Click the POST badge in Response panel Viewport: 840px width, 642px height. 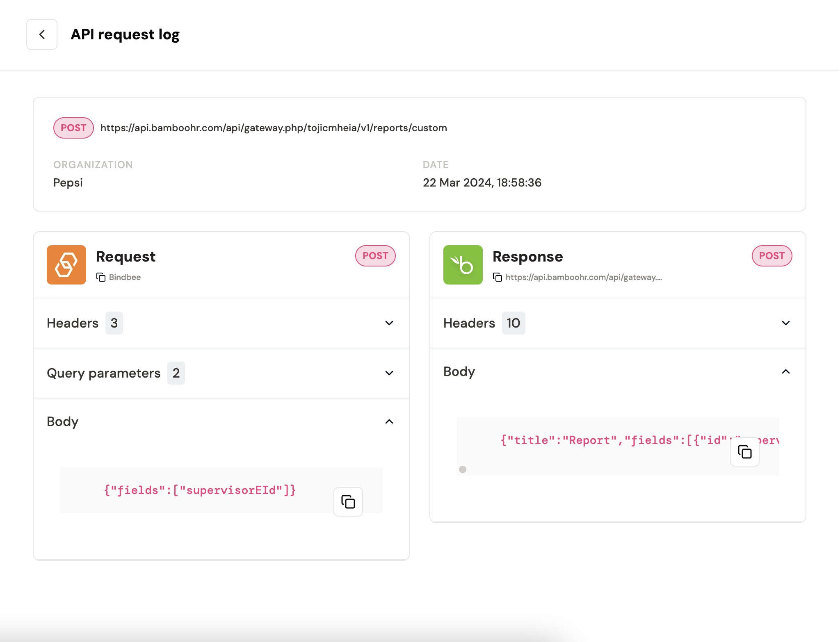pyautogui.click(x=772, y=256)
